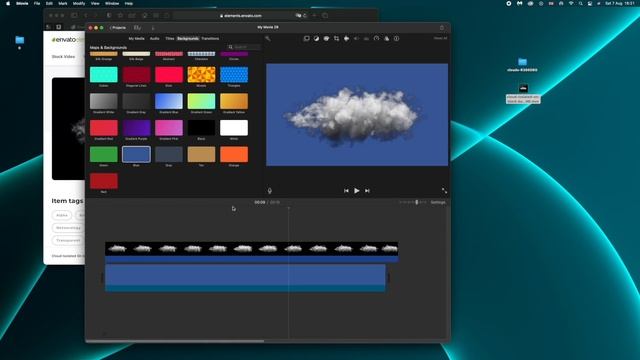Viewport: 640px width, 360px height.
Task: Skip to next clip in viewer
Action: [367, 191]
